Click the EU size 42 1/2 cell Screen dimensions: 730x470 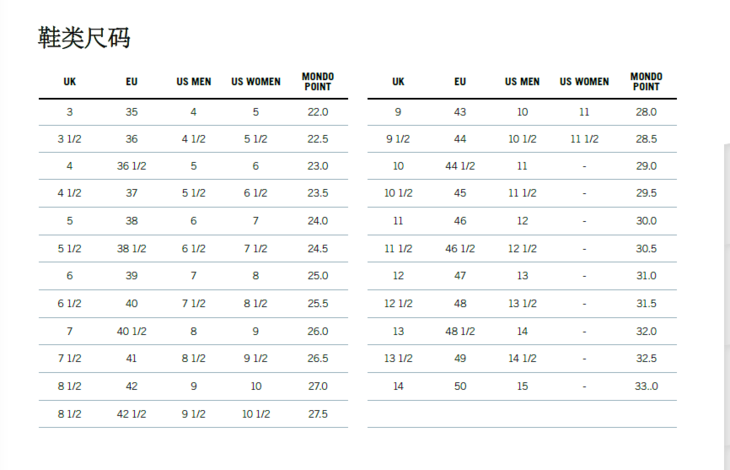click(x=132, y=413)
